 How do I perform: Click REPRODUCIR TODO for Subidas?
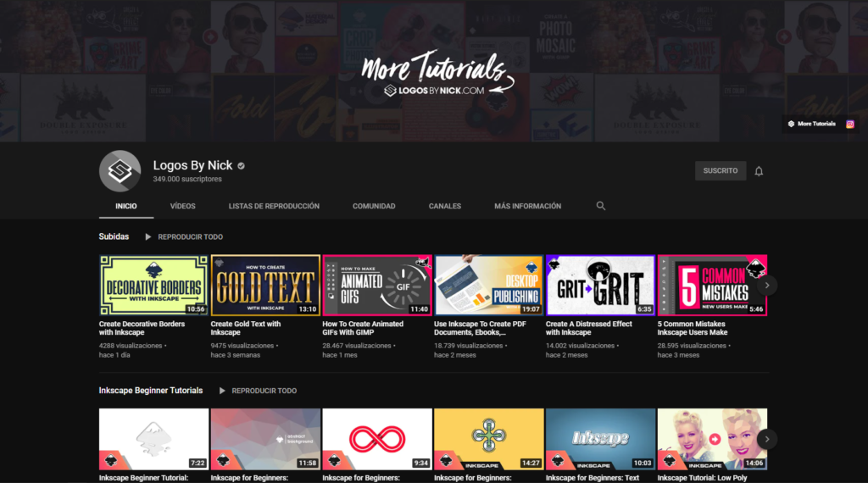point(191,236)
